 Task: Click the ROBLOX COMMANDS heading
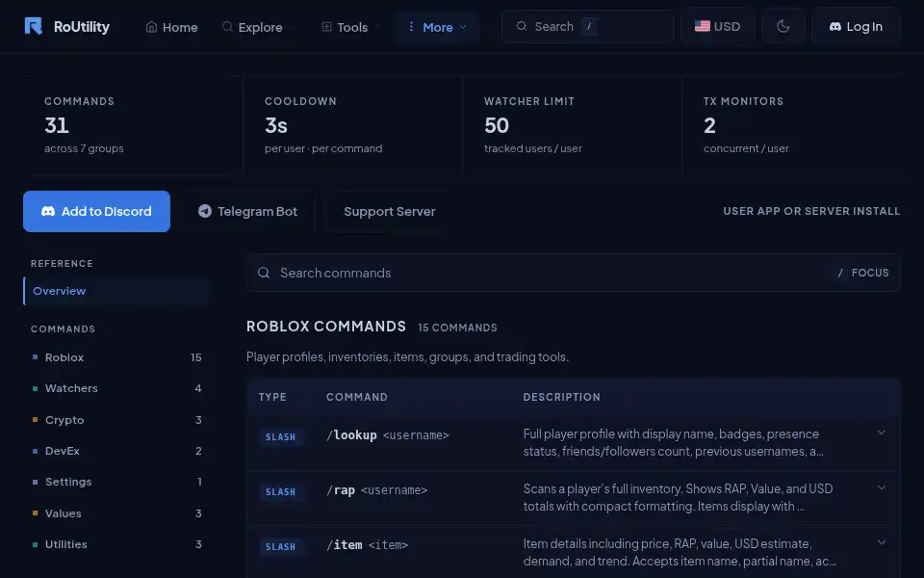click(326, 327)
